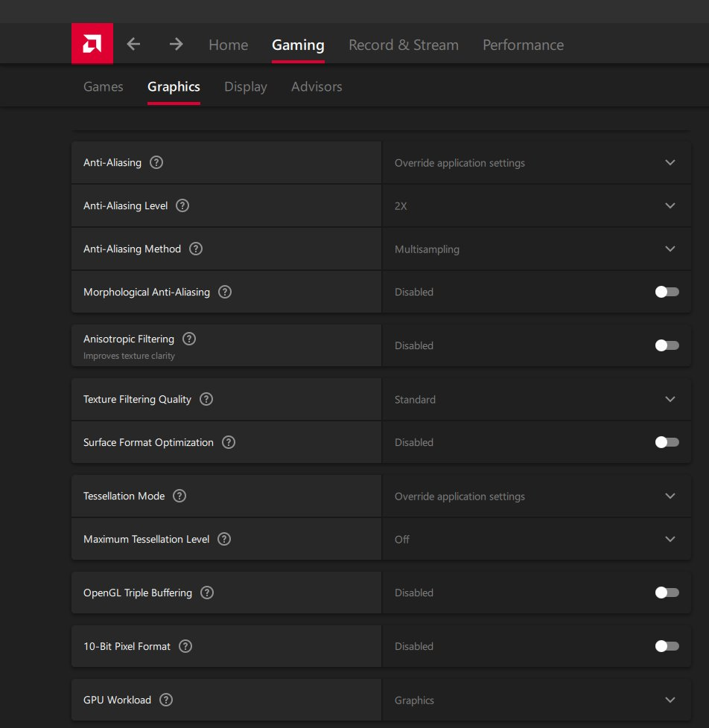Enable Morphological Anti-Aliasing toggle
709x728 pixels.
(x=667, y=292)
